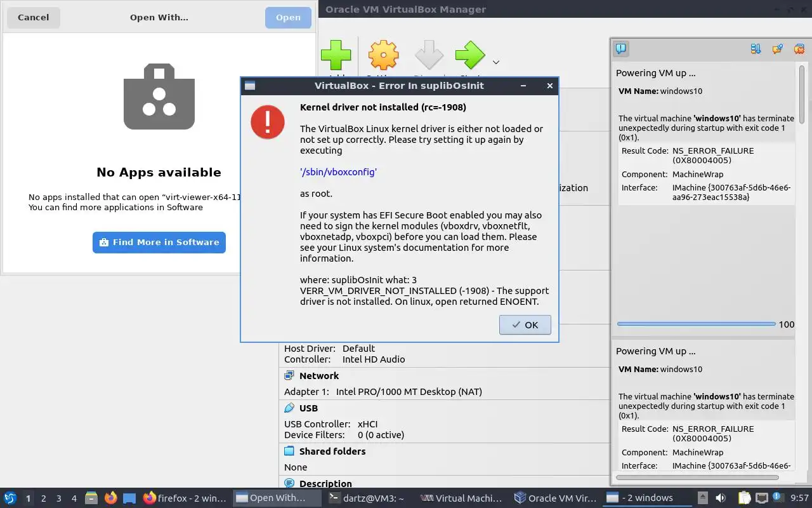Click the Description section header
Screen dimensions: 812x508
[325, 484]
